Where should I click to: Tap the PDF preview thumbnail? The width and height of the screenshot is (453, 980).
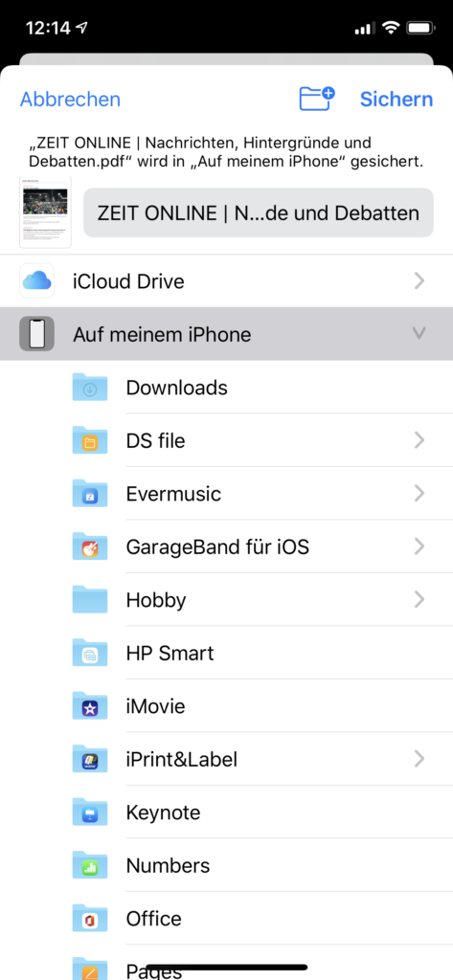45,212
